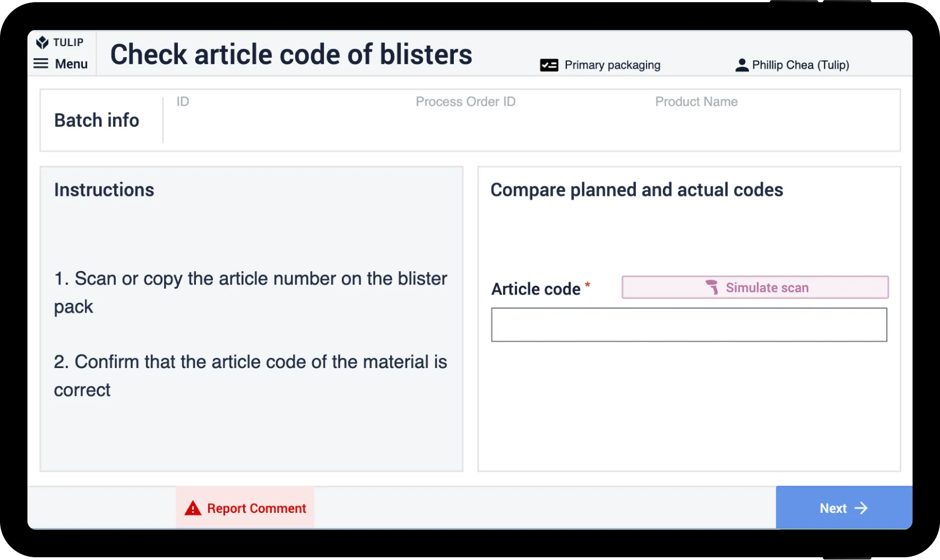The image size is (940, 560).
Task: Click the red warning triangle icon
Action: [193, 508]
